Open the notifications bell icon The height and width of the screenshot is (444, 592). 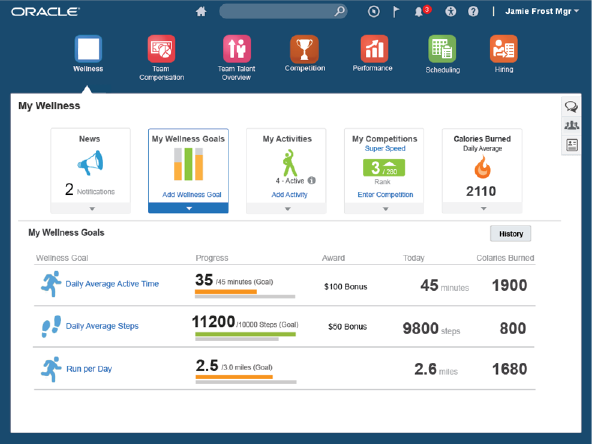click(419, 12)
